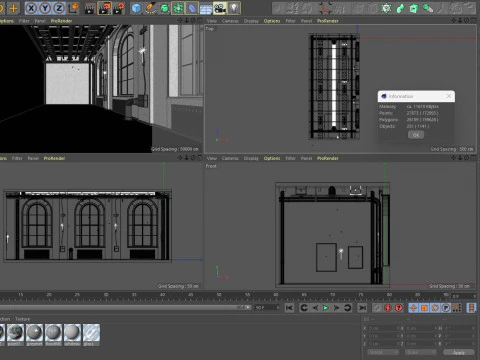Go to previous key button
The height and width of the screenshot is (360, 480).
coord(304,308)
